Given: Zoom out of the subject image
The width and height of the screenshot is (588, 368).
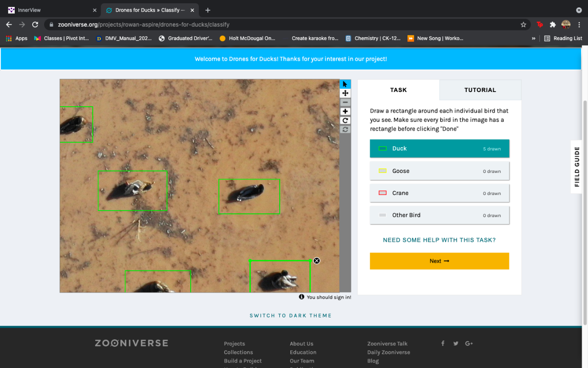Looking at the screenshot, I should [x=345, y=102].
